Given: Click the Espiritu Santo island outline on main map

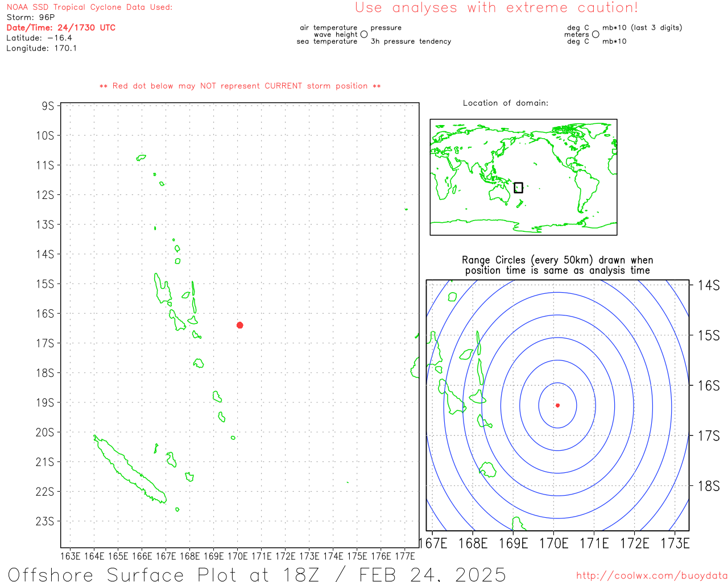Looking at the screenshot, I should click(163, 289).
